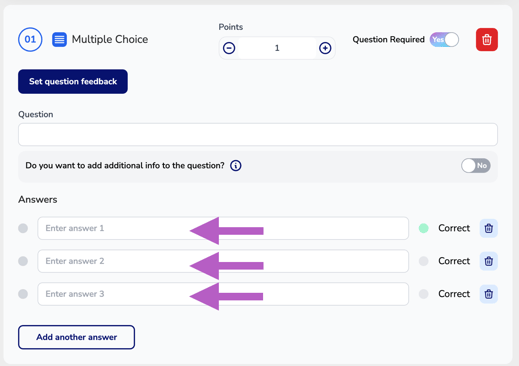Delete answer 3 with its trash icon

489,294
